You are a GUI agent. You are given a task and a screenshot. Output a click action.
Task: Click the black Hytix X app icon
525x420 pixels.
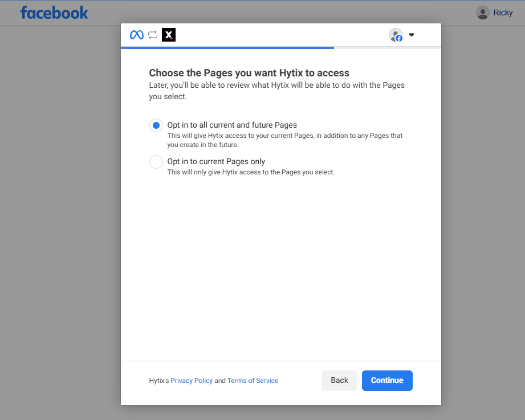point(169,35)
